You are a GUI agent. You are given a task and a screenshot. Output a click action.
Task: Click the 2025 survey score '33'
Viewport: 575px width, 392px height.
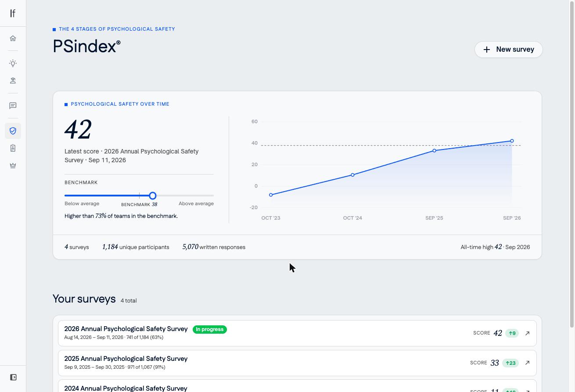[x=495, y=363]
